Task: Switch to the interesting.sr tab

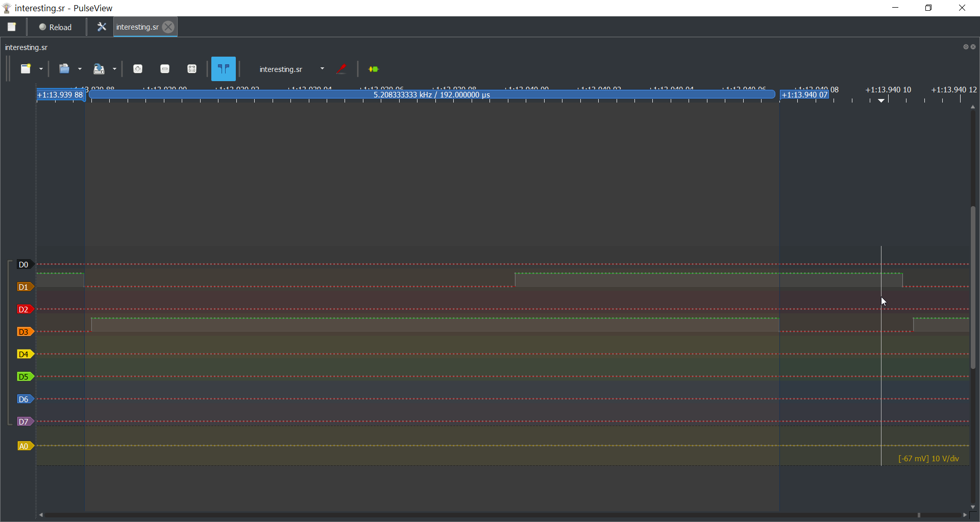Action: (137, 27)
